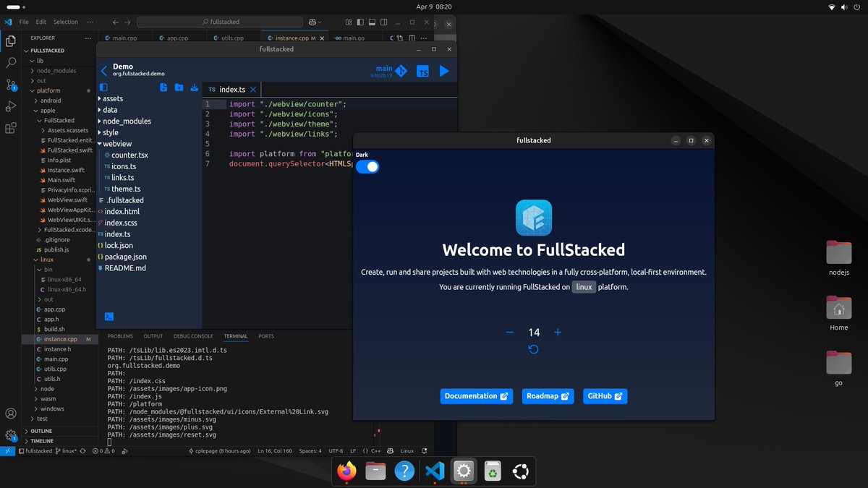Switch off the Dark mode toggle
Viewport: 868px width, 488px height.
pyautogui.click(x=367, y=166)
